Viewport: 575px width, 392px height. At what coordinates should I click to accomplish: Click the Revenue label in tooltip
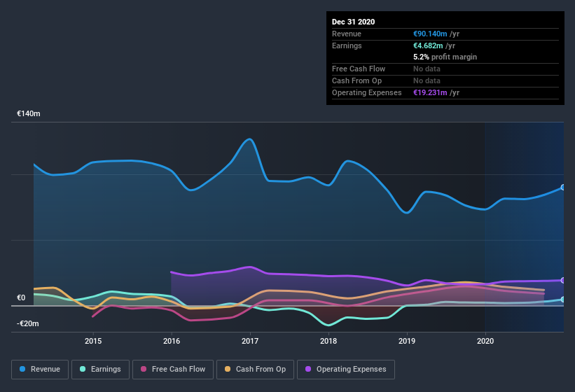pyautogui.click(x=347, y=34)
